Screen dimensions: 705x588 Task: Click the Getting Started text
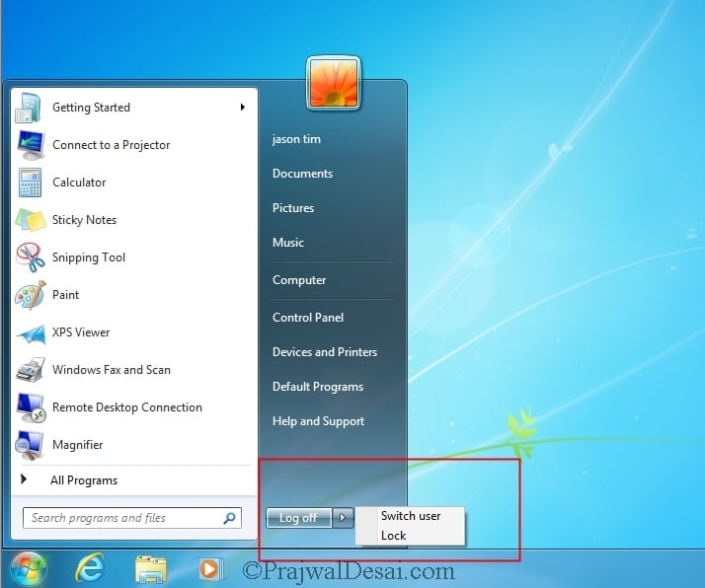(91, 108)
